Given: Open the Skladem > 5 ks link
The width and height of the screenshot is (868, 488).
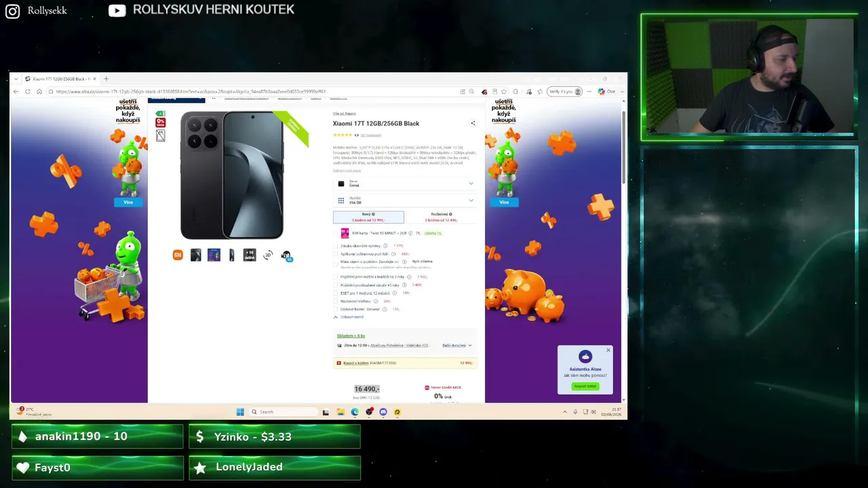Looking at the screenshot, I should click(351, 336).
